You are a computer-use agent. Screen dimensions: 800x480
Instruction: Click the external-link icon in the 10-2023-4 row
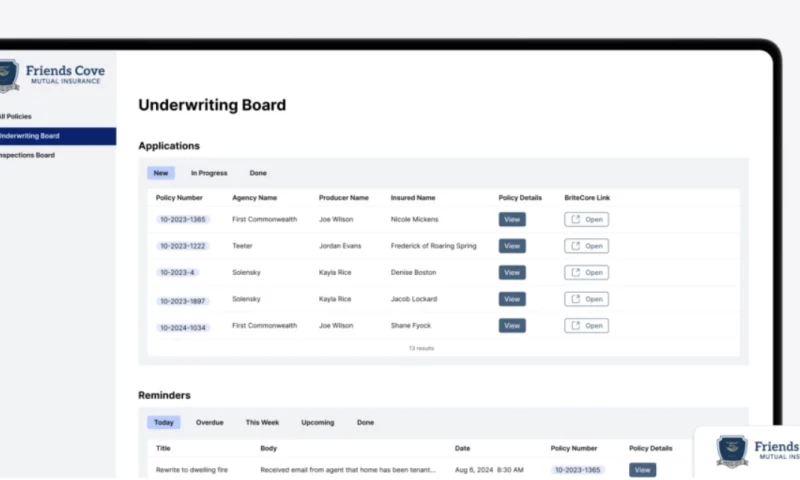(x=576, y=272)
